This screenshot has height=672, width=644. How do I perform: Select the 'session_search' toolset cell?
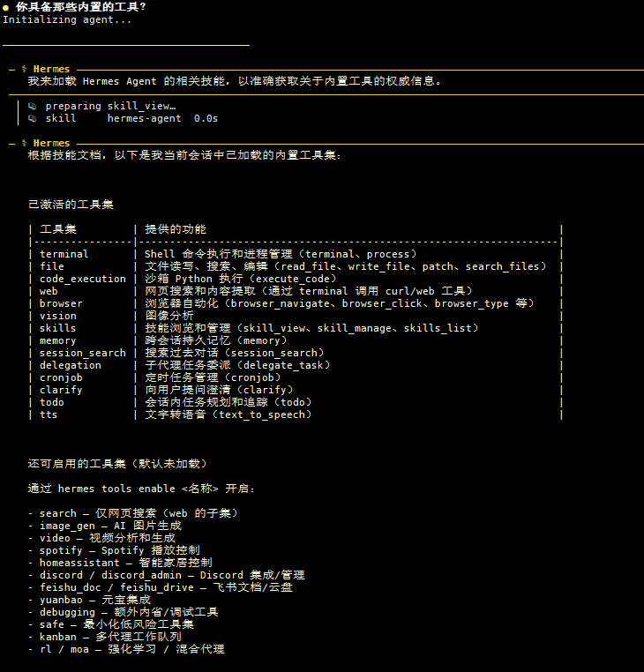[x=83, y=353]
